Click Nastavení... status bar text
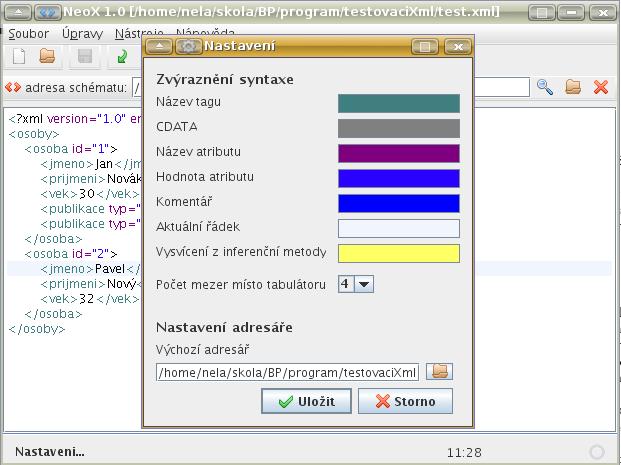 (x=50, y=452)
